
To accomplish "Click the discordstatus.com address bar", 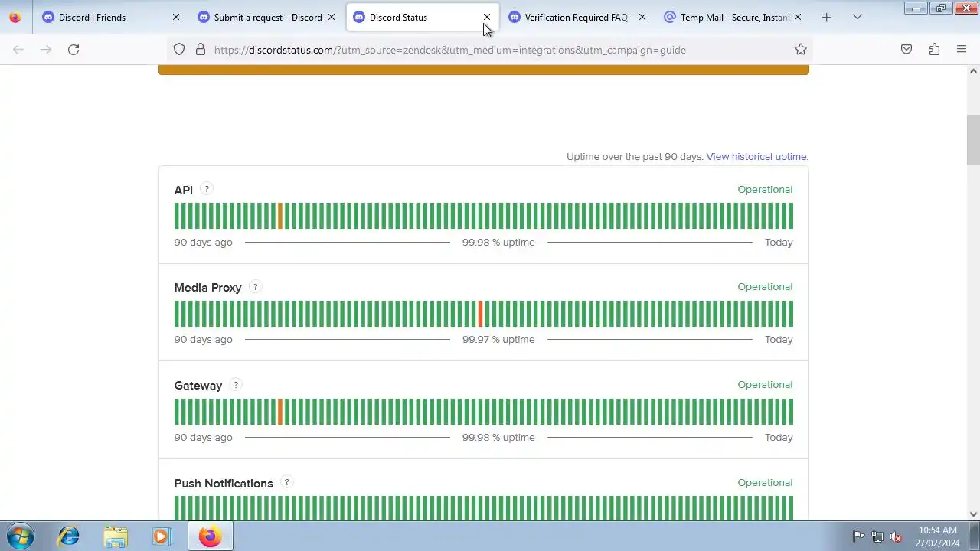I will pyautogui.click(x=490, y=50).
